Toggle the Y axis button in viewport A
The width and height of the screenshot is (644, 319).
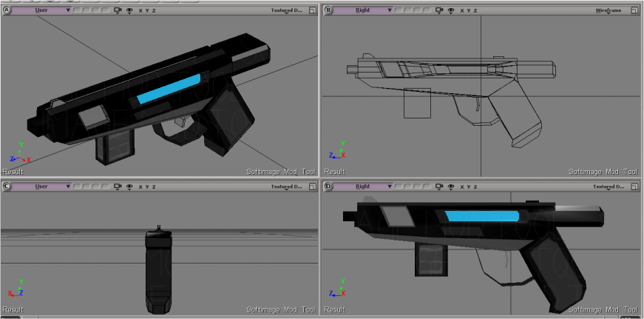pos(147,10)
